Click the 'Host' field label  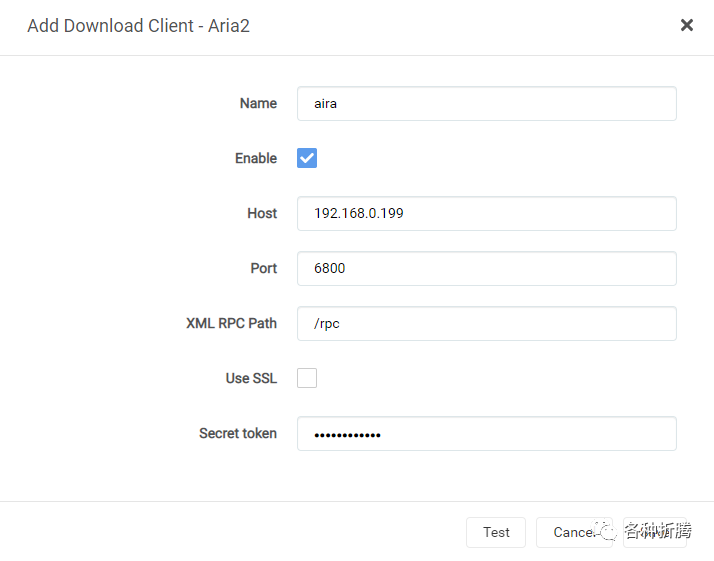(262, 213)
